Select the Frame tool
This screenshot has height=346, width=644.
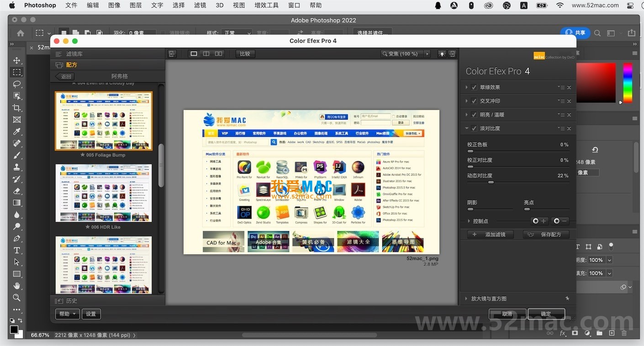[17, 120]
